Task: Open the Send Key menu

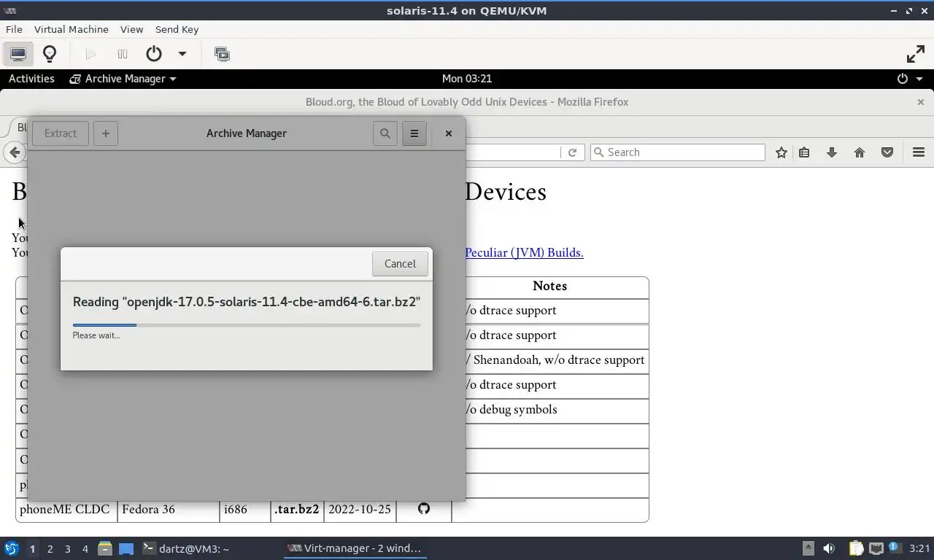Action: point(177,29)
